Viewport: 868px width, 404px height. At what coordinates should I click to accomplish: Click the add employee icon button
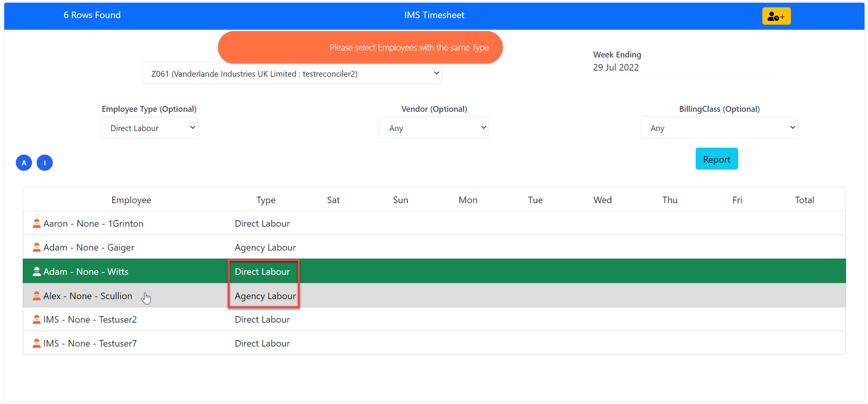point(776,16)
